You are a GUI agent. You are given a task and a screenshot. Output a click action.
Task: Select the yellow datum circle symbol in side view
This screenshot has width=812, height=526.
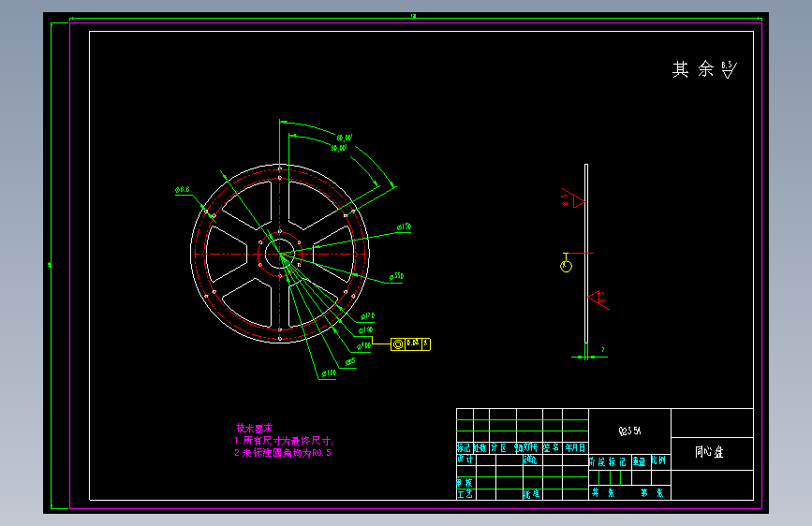[566, 267]
